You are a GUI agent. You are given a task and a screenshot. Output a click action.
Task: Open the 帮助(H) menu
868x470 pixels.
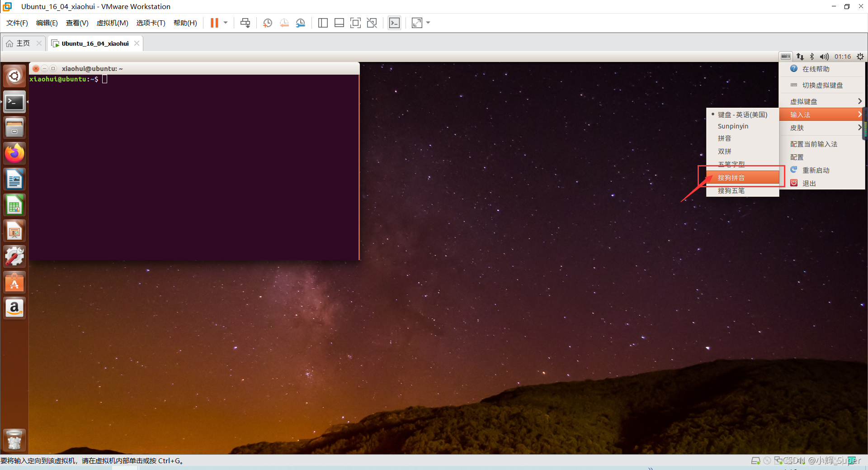(x=185, y=23)
